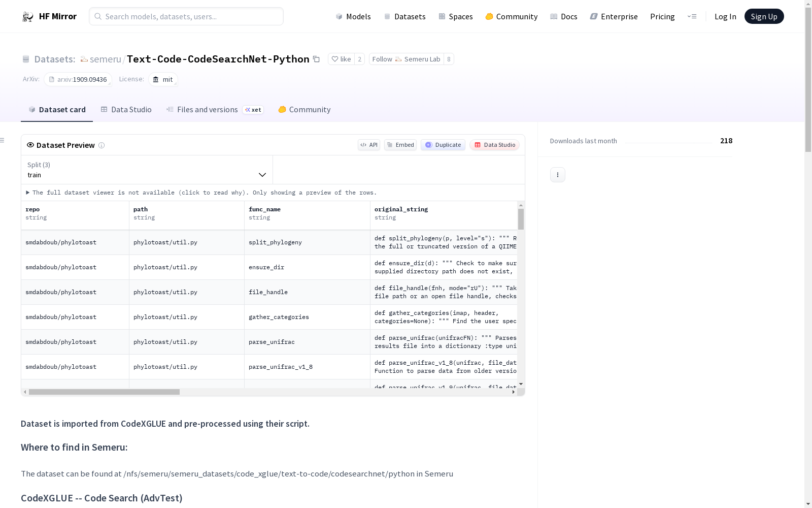Copy dataset name with the copy icon
Image resolution: width=812 pixels, height=508 pixels.
316,59
